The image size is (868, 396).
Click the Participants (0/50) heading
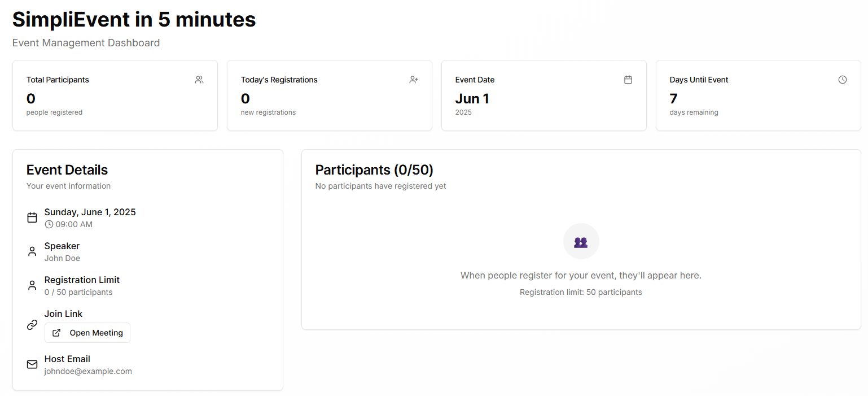point(374,170)
